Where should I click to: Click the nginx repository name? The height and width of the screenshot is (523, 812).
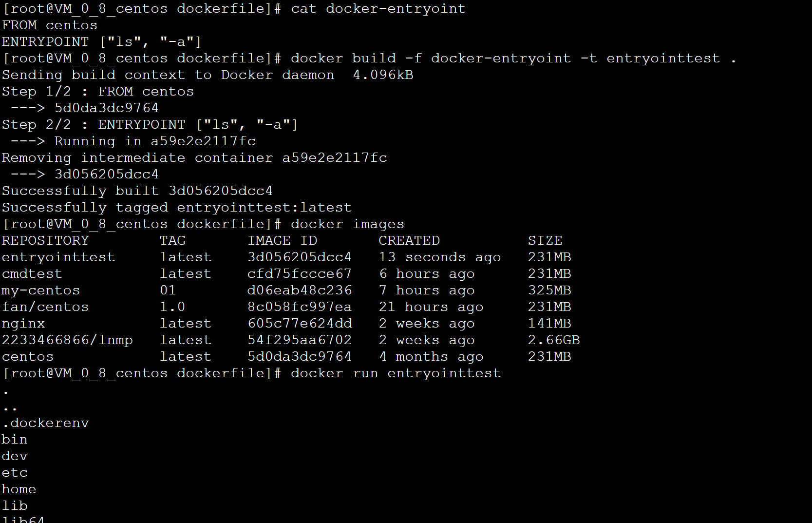click(23, 324)
